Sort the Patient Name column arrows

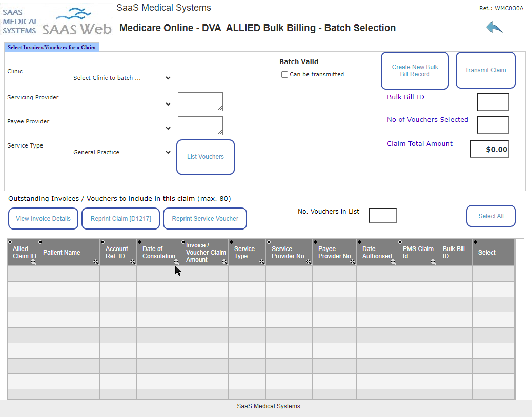click(x=40, y=242)
